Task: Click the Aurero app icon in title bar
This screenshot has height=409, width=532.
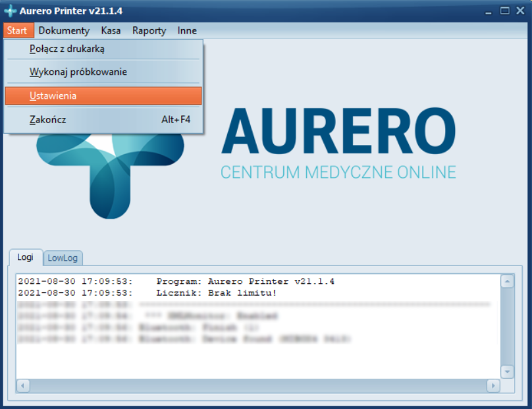Action: [x=10, y=11]
